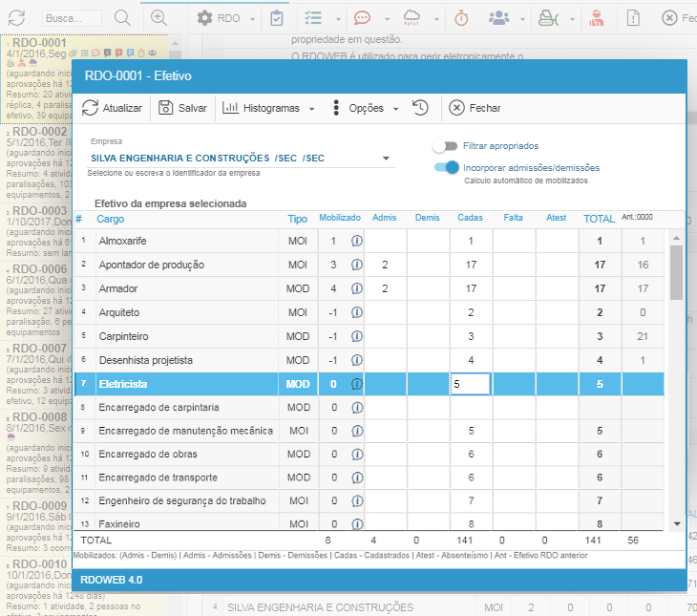This screenshot has height=616, width=697.
Task: Enable the Filtrar apropriados toggle
Action: pos(445,146)
